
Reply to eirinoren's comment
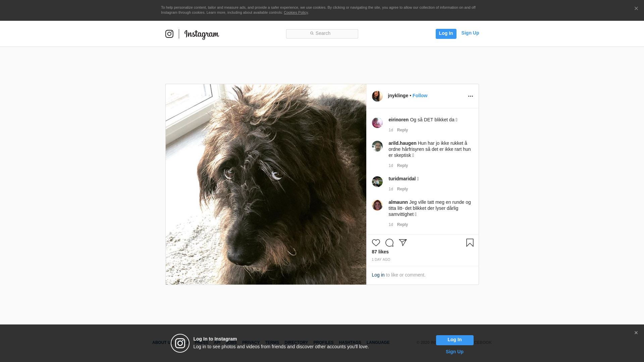[x=402, y=130]
